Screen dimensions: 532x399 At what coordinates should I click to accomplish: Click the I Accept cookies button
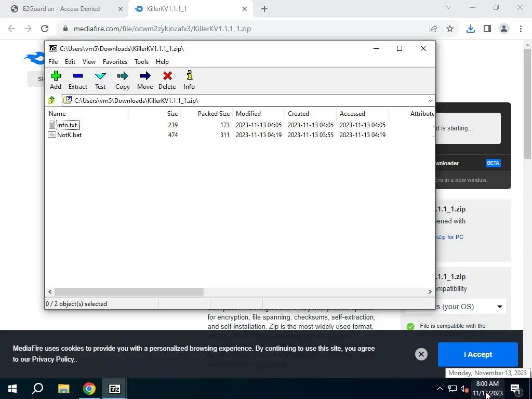point(478,354)
